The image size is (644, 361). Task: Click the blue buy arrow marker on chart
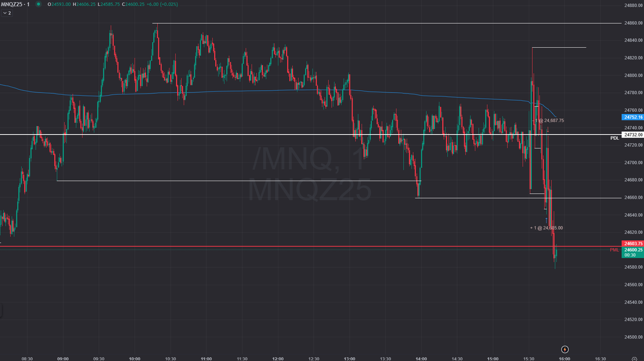[x=546, y=220]
